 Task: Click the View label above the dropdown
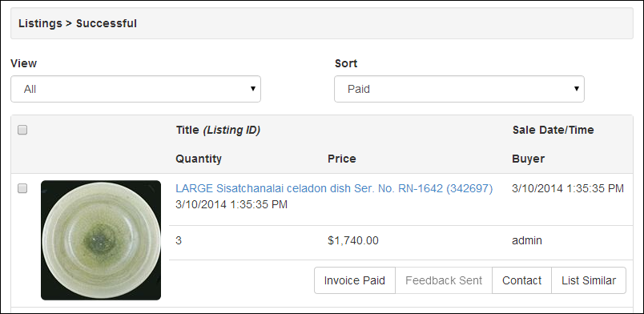click(23, 63)
